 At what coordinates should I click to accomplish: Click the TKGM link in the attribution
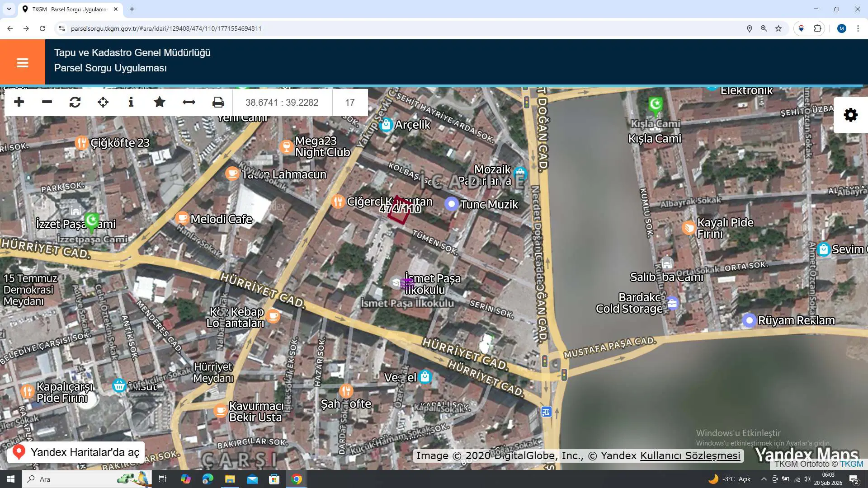tap(852, 464)
